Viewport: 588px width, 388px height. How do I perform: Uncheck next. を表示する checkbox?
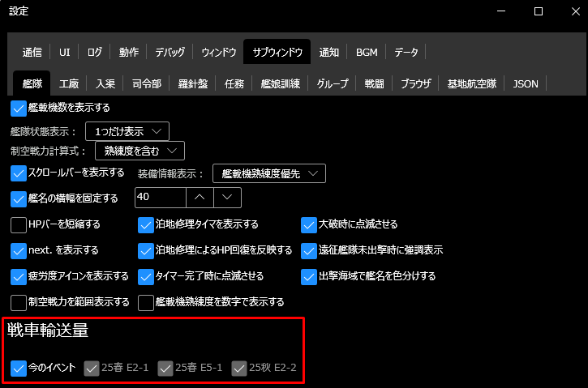click(x=19, y=251)
